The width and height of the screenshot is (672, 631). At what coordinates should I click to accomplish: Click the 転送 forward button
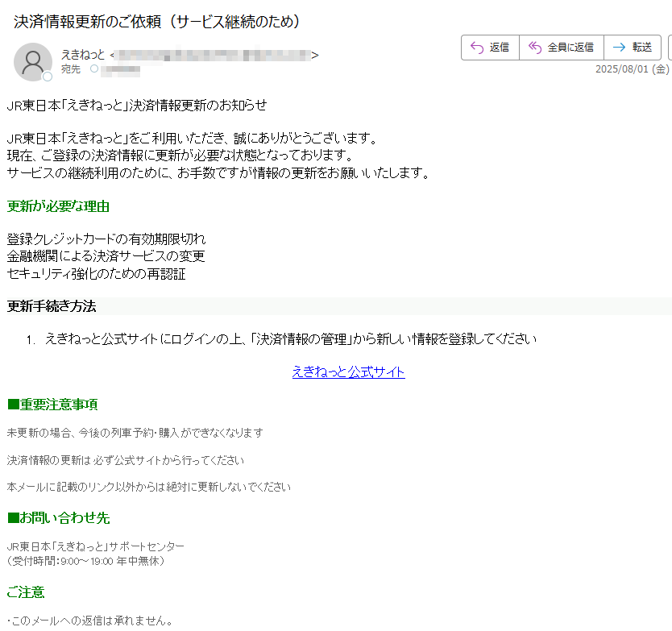[633, 48]
